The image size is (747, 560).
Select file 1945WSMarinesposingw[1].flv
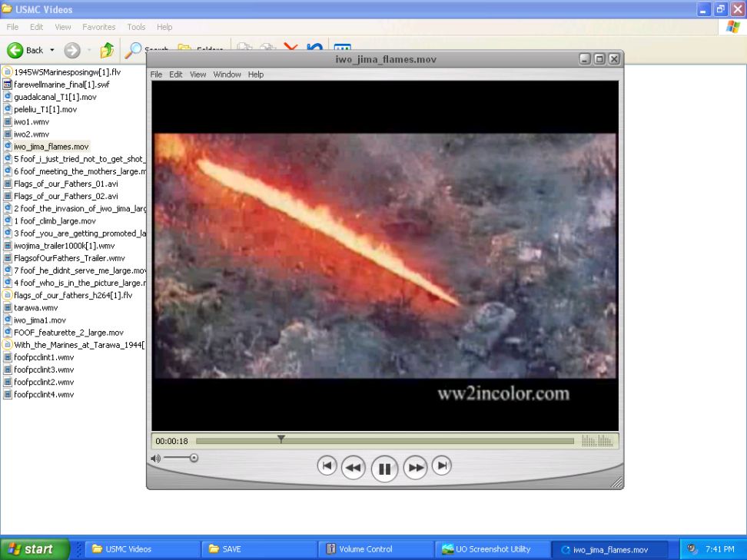click(67, 72)
